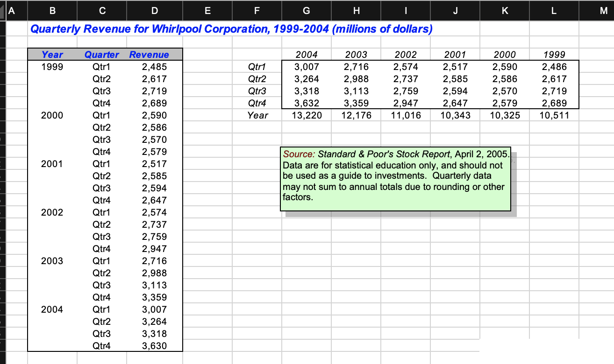Select column K header

coord(504,11)
